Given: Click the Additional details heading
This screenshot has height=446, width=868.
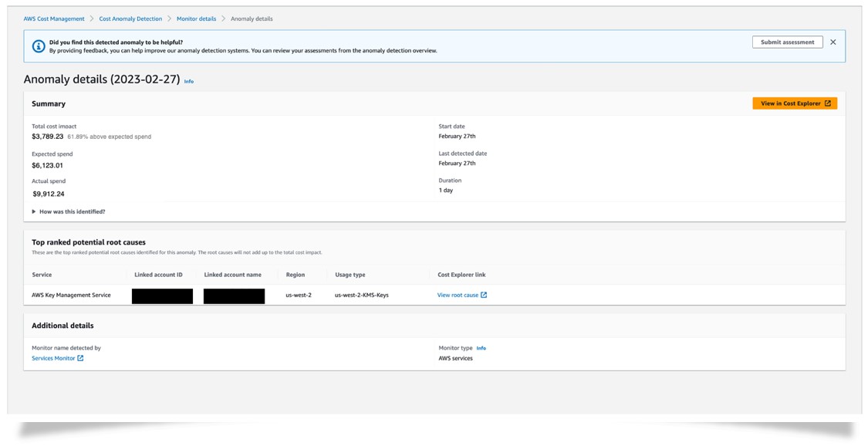Looking at the screenshot, I should pyautogui.click(x=62, y=326).
